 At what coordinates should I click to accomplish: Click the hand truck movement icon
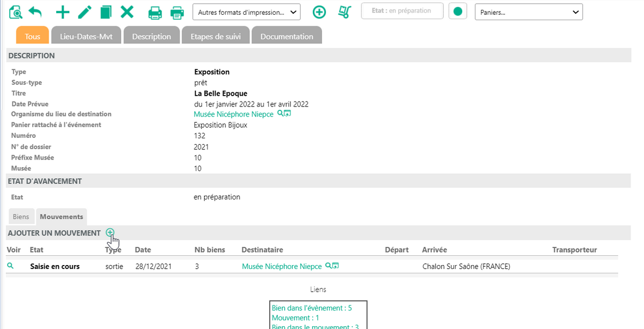pyautogui.click(x=344, y=12)
